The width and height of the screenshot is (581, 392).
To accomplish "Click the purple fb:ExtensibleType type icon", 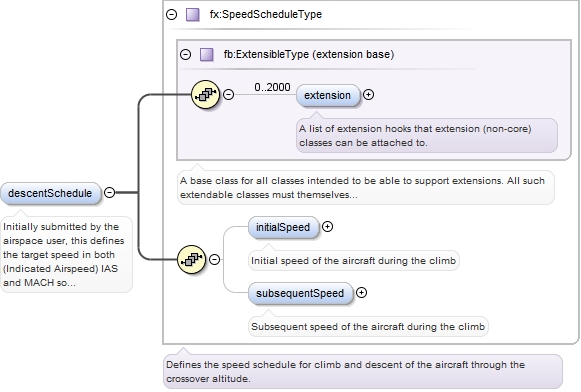I will 207,54.
